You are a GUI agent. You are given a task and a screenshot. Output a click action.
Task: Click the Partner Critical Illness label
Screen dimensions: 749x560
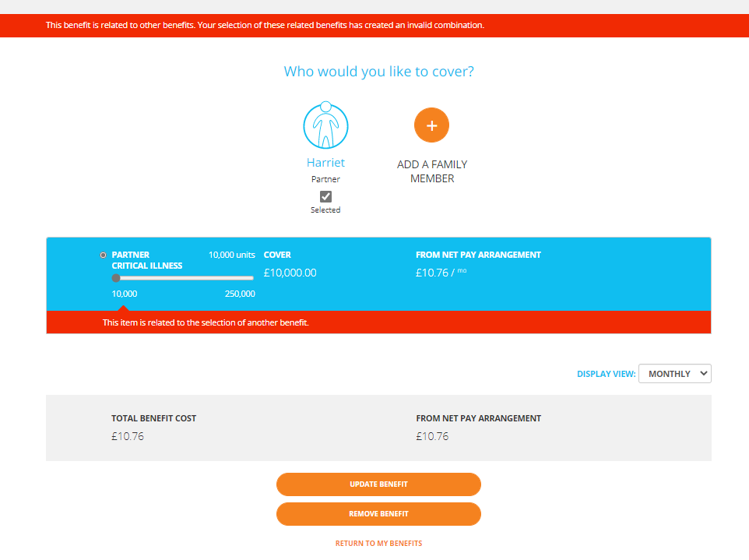point(147,260)
